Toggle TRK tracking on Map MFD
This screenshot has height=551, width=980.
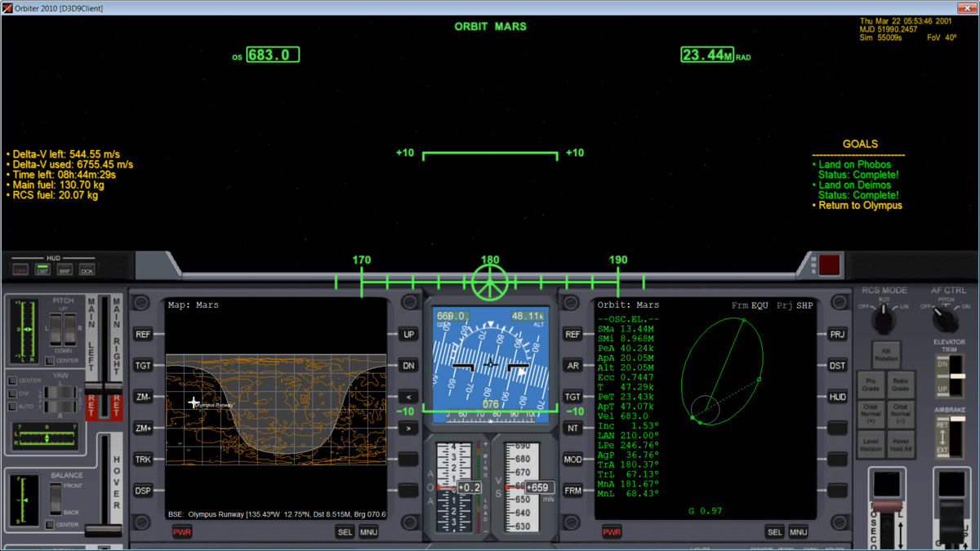tap(143, 460)
